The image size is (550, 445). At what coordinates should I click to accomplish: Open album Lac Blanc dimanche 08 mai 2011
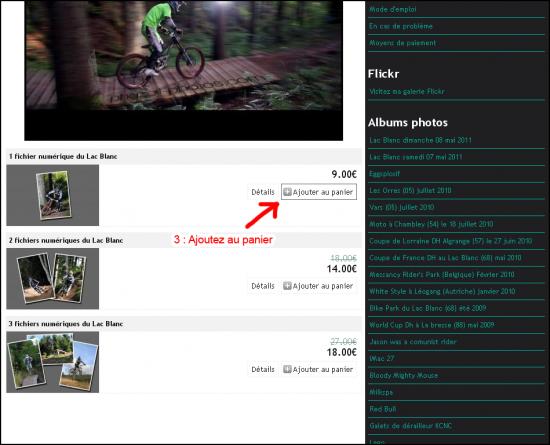420,140
